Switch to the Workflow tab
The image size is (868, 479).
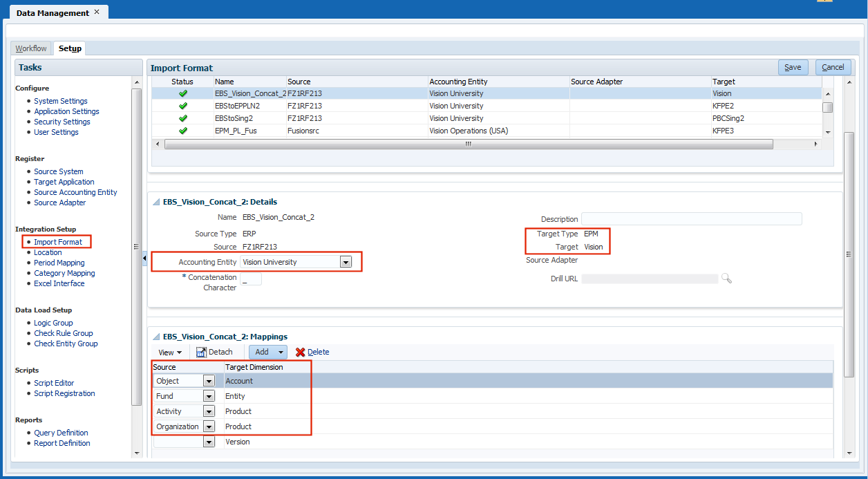tap(31, 48)
